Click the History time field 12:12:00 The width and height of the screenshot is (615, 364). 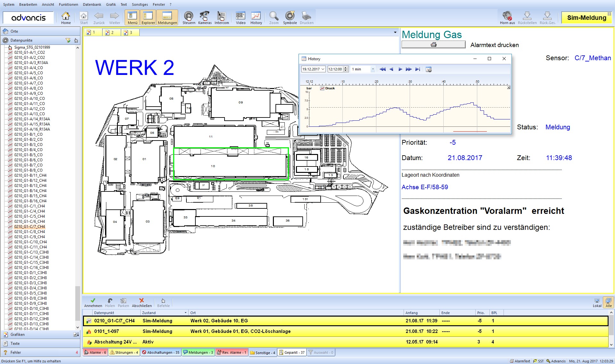335,69
